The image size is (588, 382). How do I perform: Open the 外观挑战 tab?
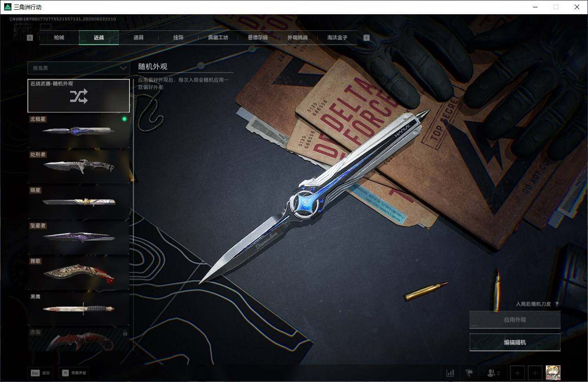pyautogui.click(x=297, y=38)
